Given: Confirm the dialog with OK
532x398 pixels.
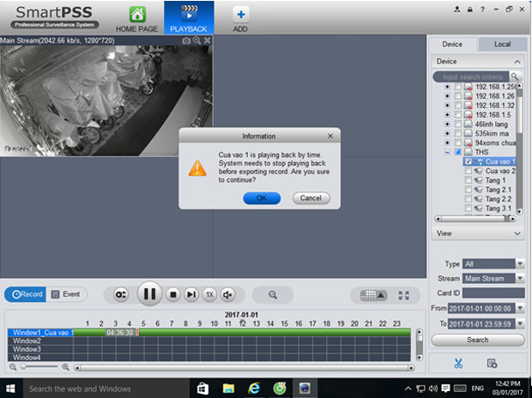Looking at the screenshot, I should (262, 198).
